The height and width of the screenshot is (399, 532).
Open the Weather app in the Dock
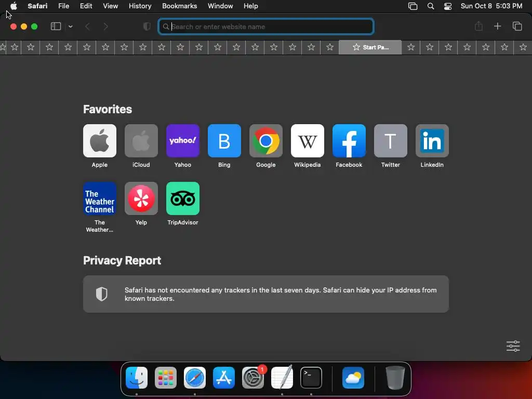click(353, 378)
